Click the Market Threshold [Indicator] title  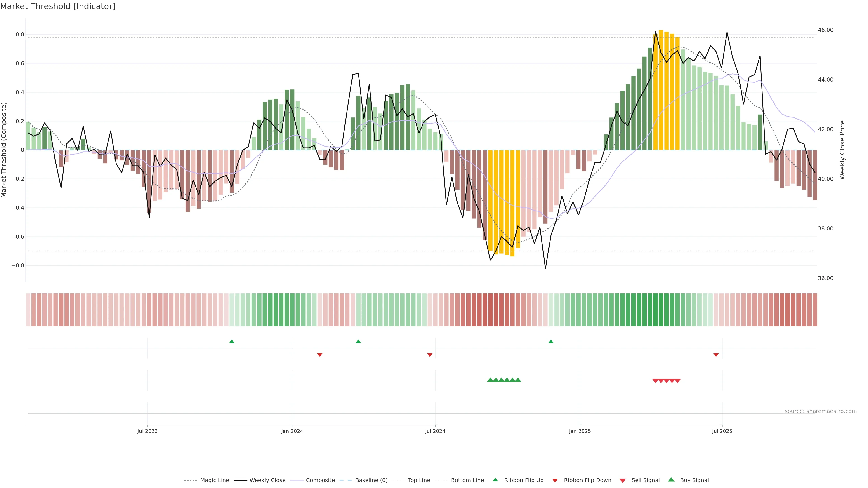58,6
